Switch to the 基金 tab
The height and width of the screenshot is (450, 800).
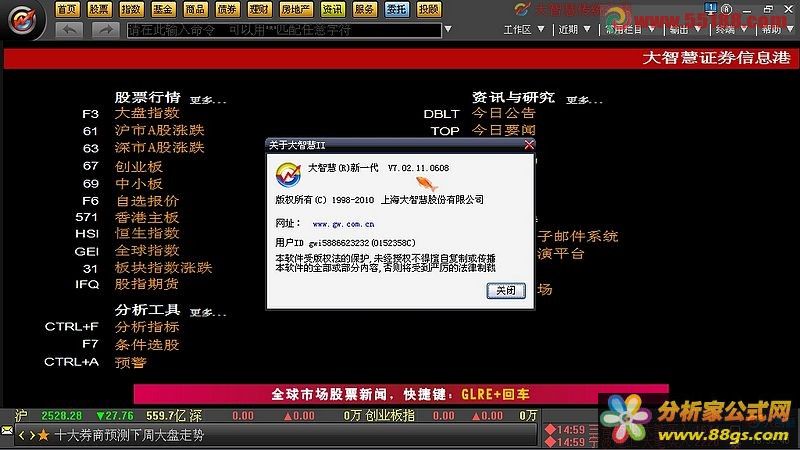point(163,9)
